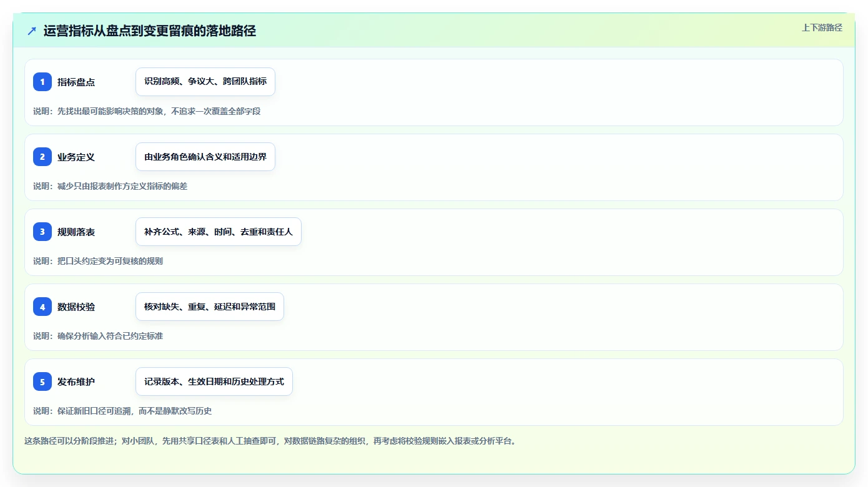Click the arrow icon beside the title
The height and width of the screenshot is (487, 868).
[32, 31]
